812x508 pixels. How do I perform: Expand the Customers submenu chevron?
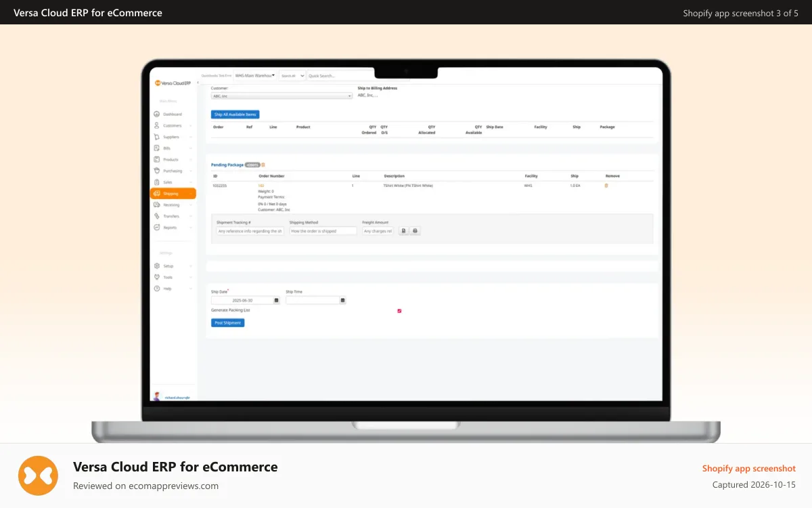point(191,126)
